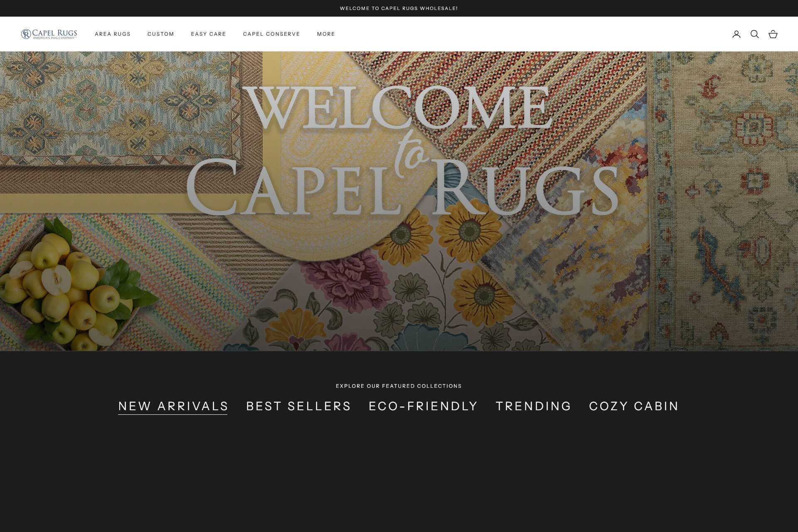The image size is (798, 532).
Task: Open the Easy Care menu
Action: pos(209,34)
